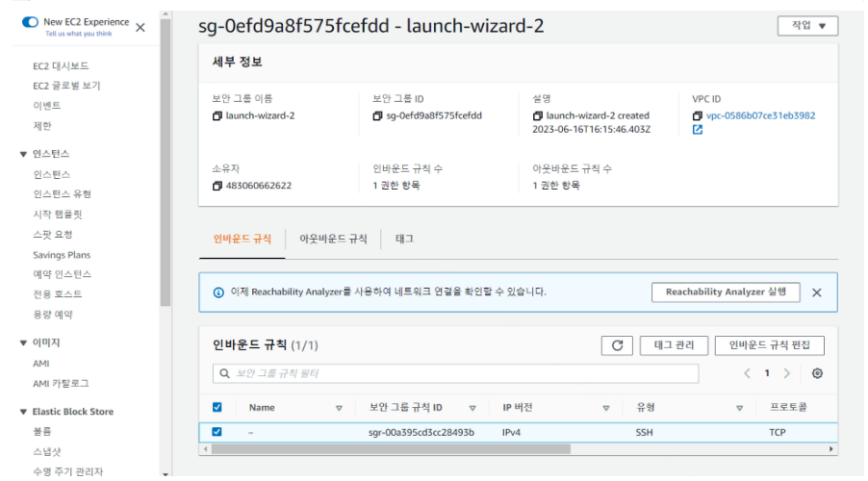Screen dimensions: 868x481
Task: Sort by the IP 버전 column
Action: pos(606,409)
